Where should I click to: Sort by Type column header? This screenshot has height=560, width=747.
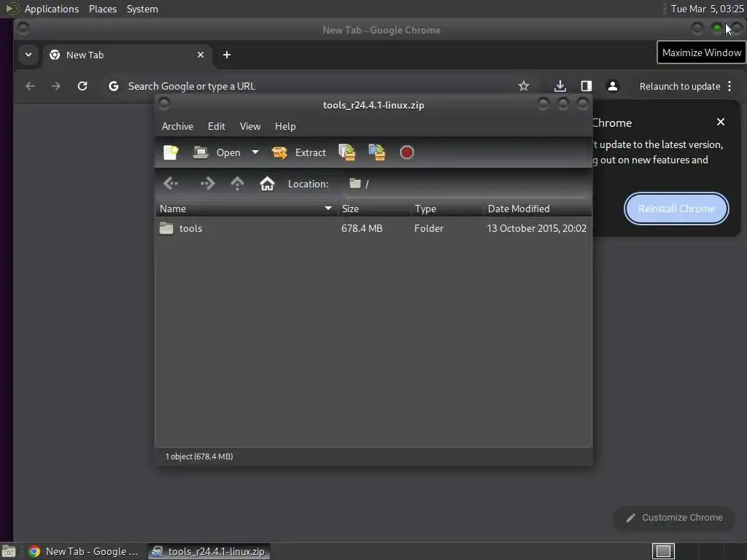tap(447, 209)
